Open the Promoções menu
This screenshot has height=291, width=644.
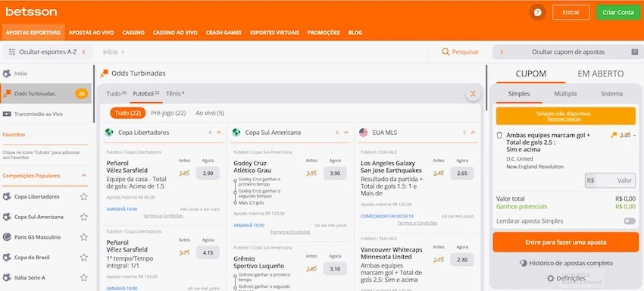[324, 33]
